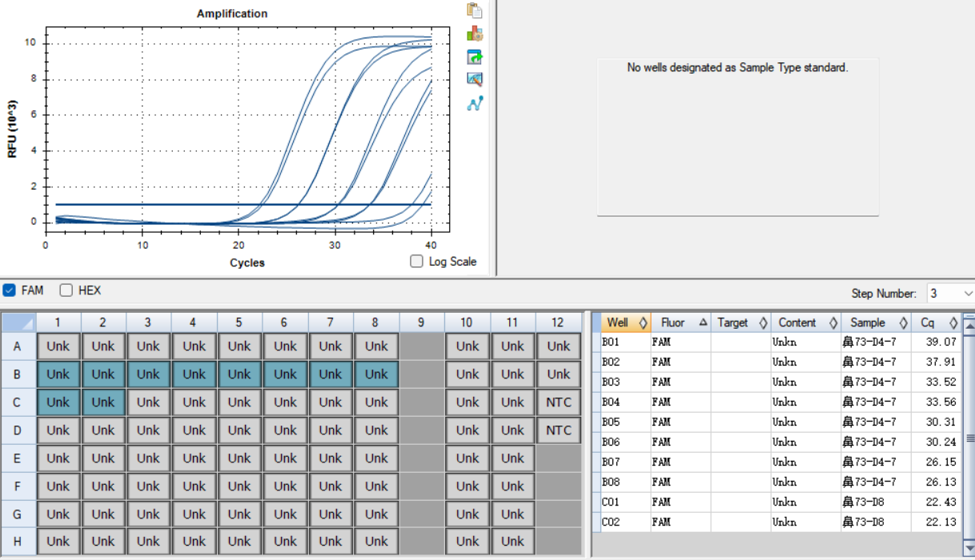Screen dimensions: 975x560
Task: Toggle well B1 on the plate
Action: click(x=58, y=374)
